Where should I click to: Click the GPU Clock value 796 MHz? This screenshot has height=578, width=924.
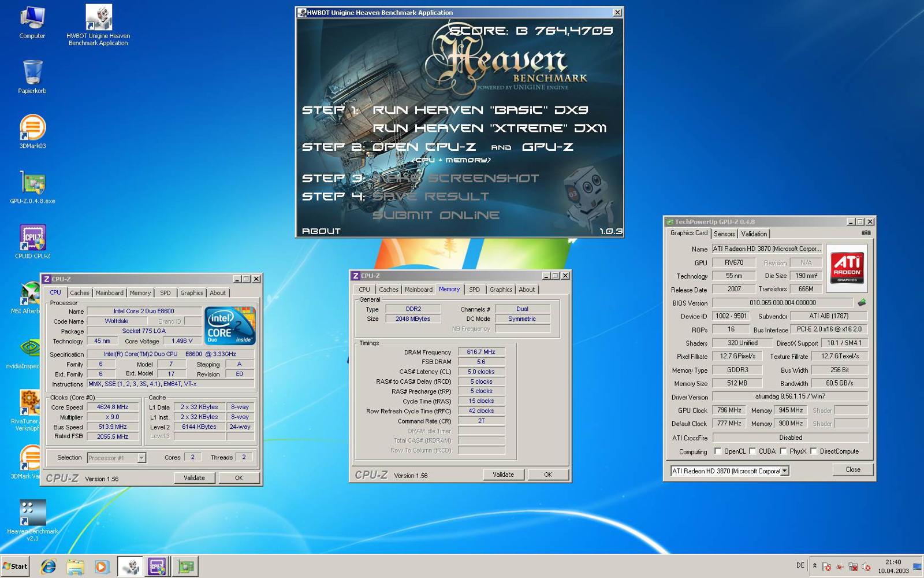tap(730, 410)
